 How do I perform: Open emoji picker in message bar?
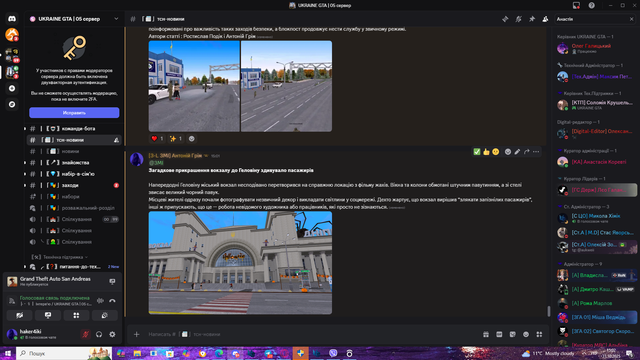click(x=526, y=334)
